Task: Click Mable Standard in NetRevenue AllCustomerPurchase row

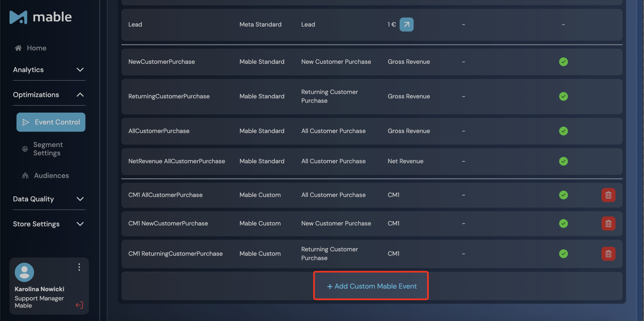Action: click(262, 161)
